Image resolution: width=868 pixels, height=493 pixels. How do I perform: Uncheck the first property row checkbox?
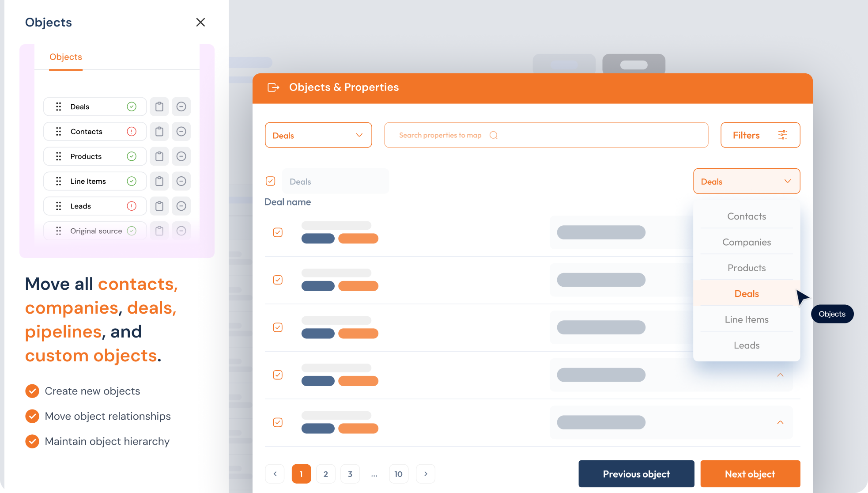(278, 232)
